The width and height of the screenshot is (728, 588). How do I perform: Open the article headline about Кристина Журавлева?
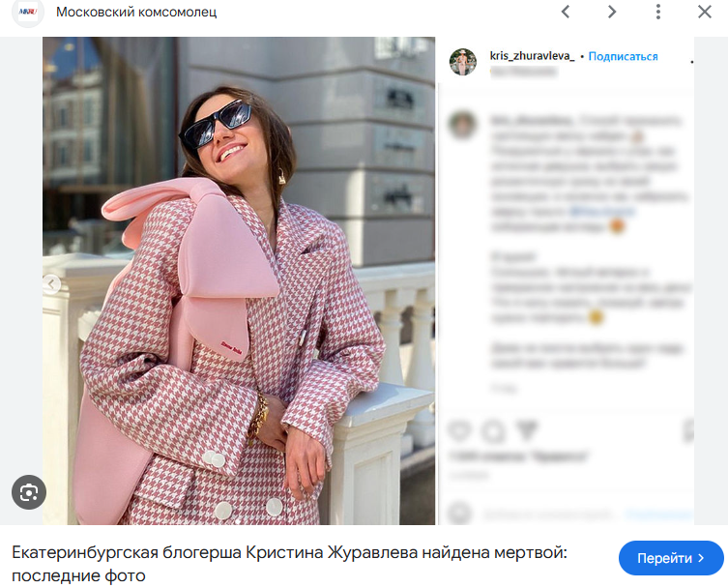point(289,564)
